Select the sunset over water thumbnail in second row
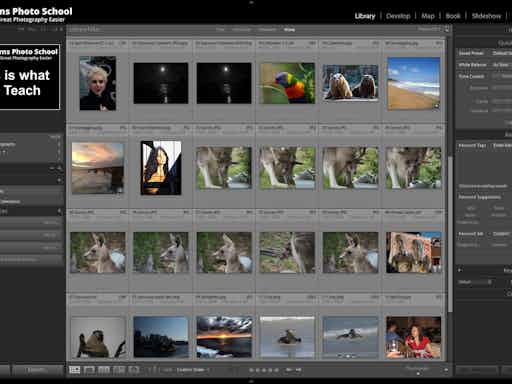 click(x=98, y=168)
